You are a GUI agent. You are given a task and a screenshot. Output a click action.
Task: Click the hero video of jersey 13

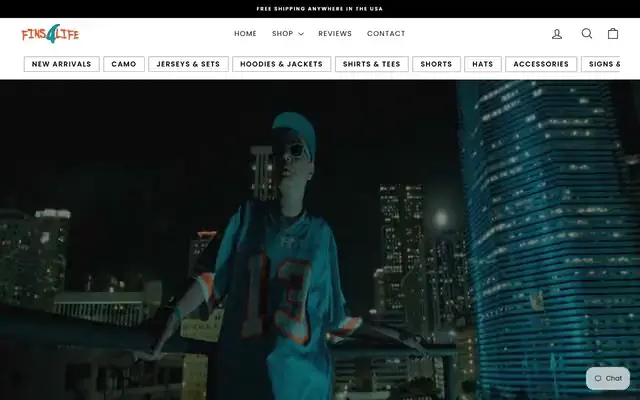(320, 240)
